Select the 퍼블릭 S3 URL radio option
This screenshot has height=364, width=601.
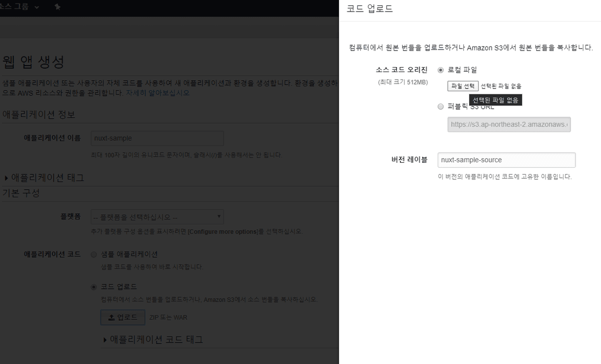pyautogui.click(x=441, y=106)
